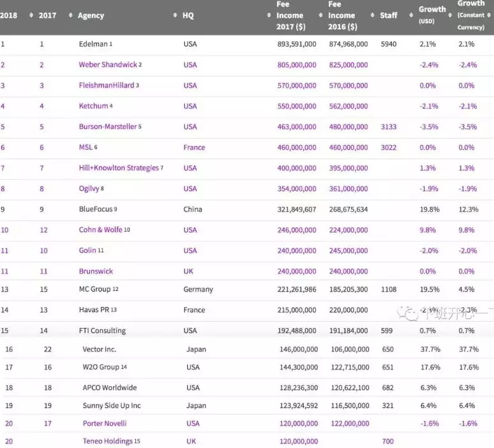Click the HQ column header label
494x448 pixels.
click(x=188, y=15)
